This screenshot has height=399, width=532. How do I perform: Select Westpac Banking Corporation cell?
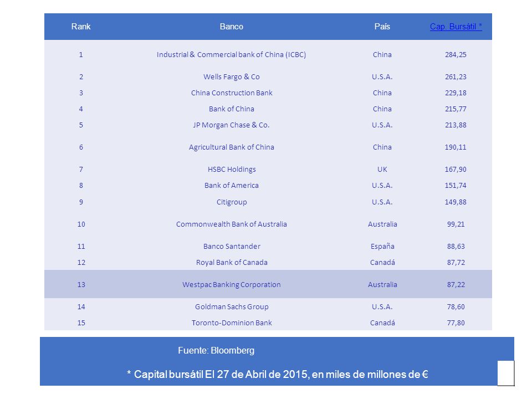(x=232, y=284)
